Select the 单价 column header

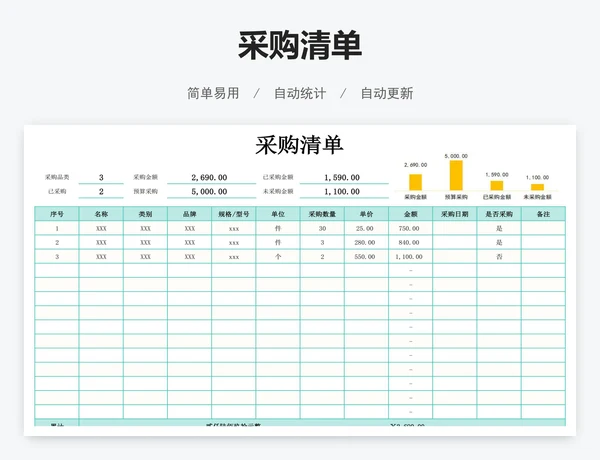(x=366, y=214)
